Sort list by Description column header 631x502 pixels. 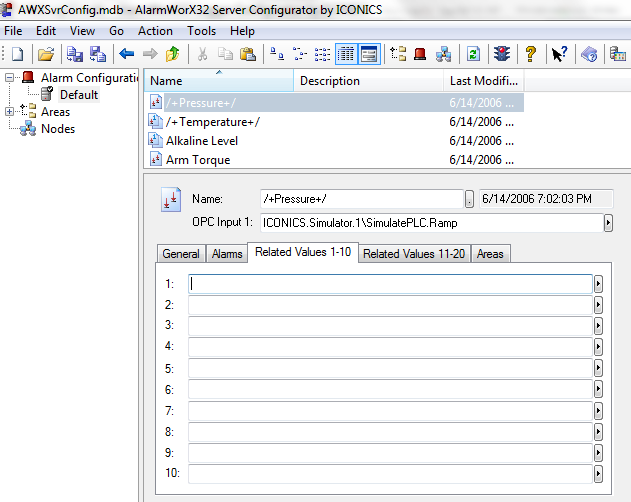368,81
